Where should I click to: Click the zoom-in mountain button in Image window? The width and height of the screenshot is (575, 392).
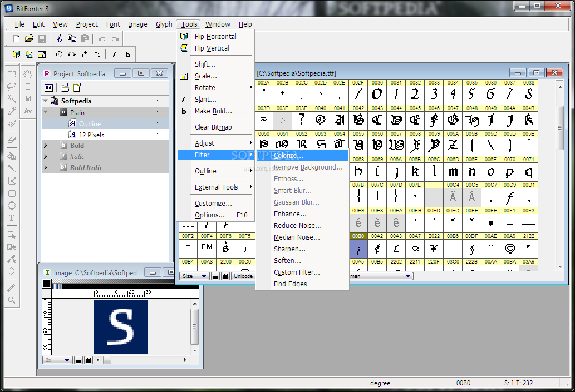(x=89, y=360)
